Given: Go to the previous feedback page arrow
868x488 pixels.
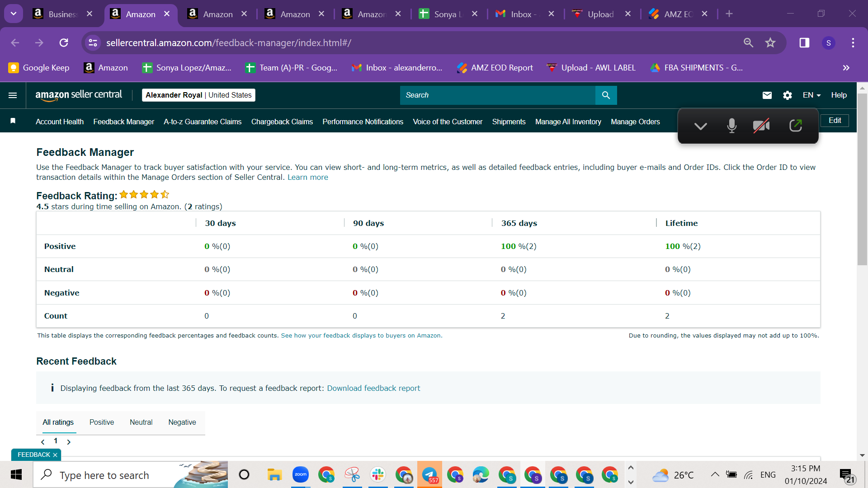Looking at the screenshot, I should tap(43, 442).
